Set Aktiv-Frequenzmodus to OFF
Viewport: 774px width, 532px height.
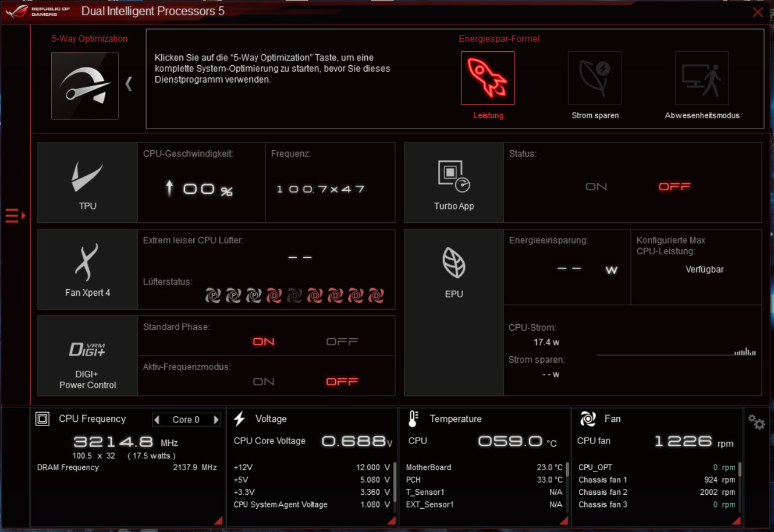tap(342, 382)
